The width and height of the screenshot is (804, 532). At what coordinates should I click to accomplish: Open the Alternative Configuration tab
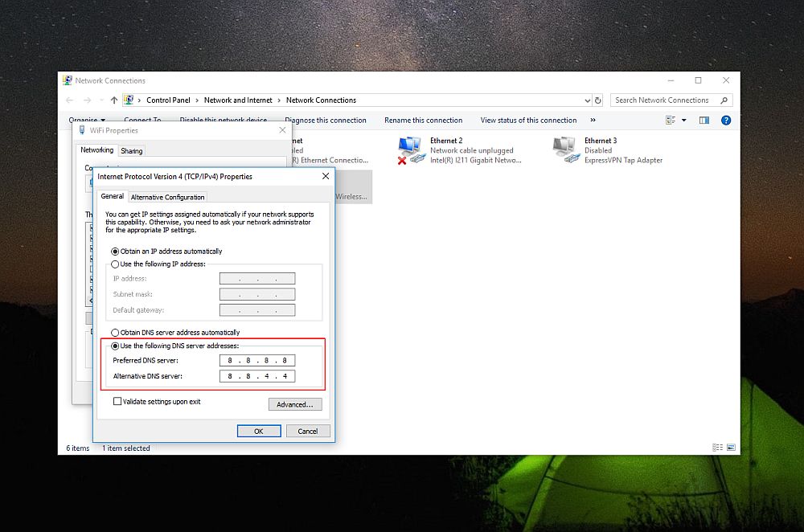click(167, 196)
